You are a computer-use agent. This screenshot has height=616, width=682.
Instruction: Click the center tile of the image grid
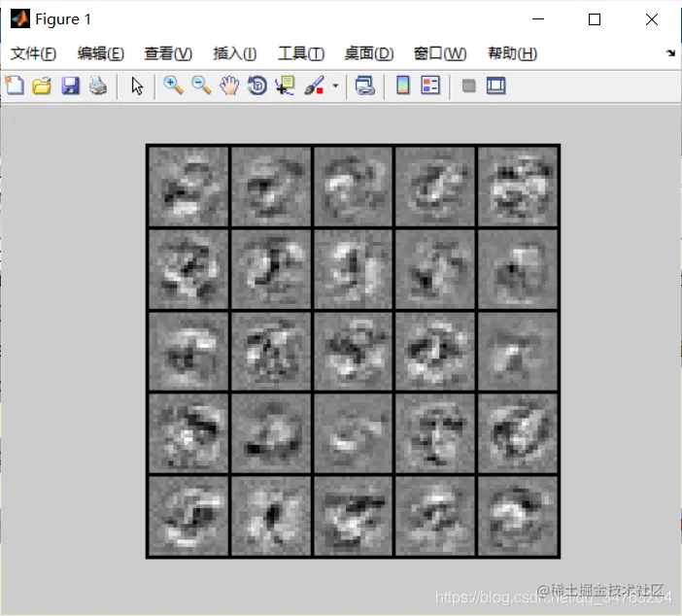pyautogui.click(x=353, y=351)
